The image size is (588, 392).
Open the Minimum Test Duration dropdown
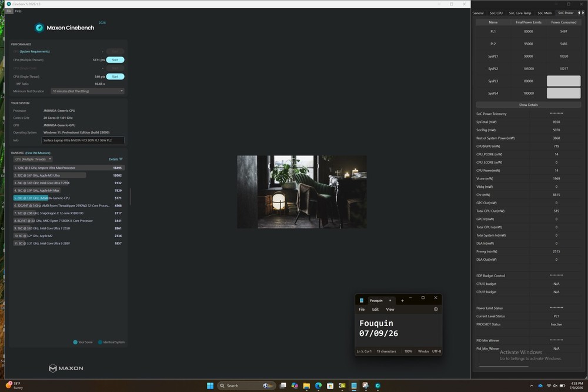(x=88, y=91)
